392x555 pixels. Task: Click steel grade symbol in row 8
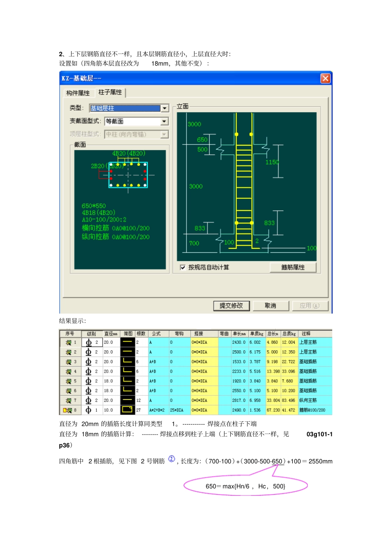point(88,410)
